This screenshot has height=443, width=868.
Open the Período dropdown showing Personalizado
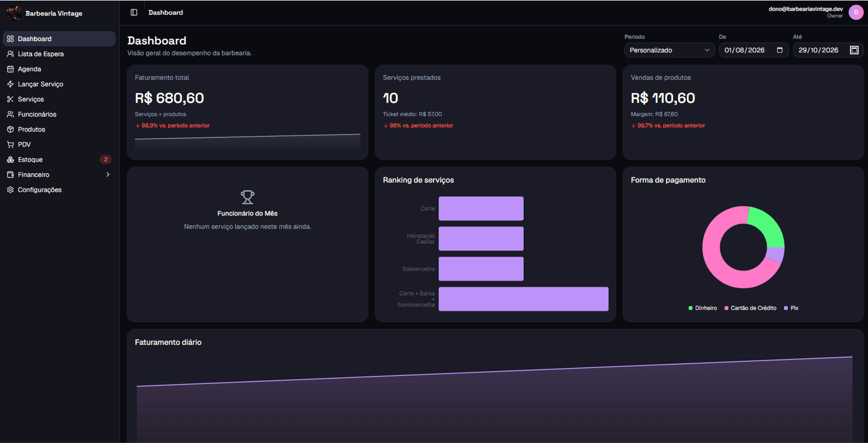[x=669, y=50]
